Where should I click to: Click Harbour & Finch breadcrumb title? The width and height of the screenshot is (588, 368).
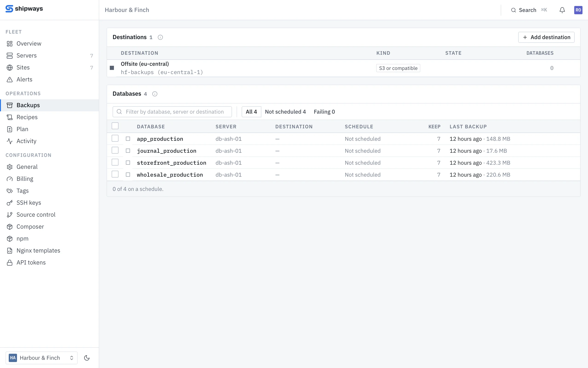click(127, 10)
